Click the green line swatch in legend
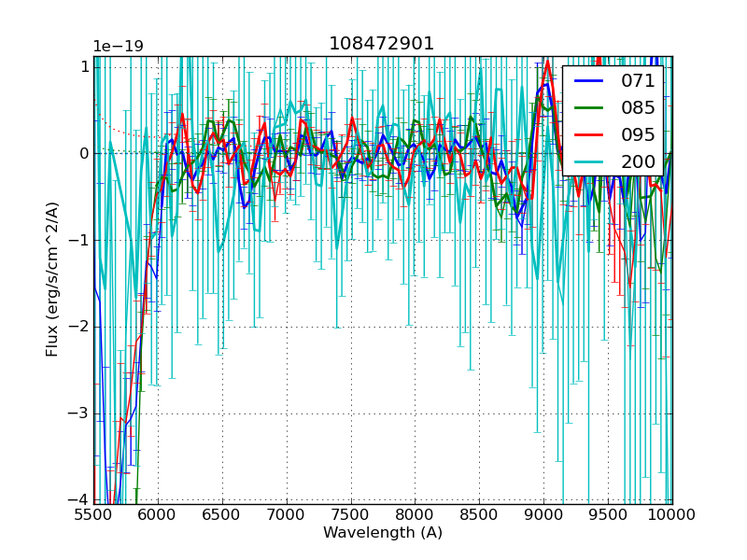This screenshot has height=560, width=747. tap(589, 108)
